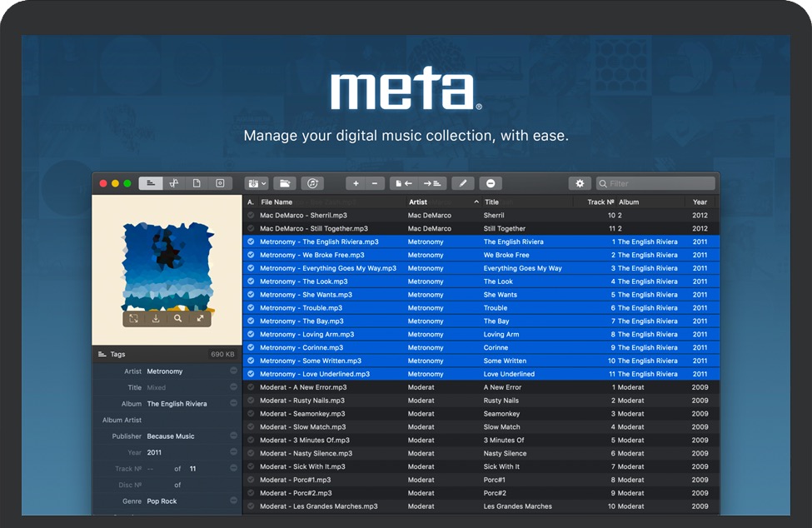Click the Filter search field
Viewport: 812px width, 528px height.
655,183
